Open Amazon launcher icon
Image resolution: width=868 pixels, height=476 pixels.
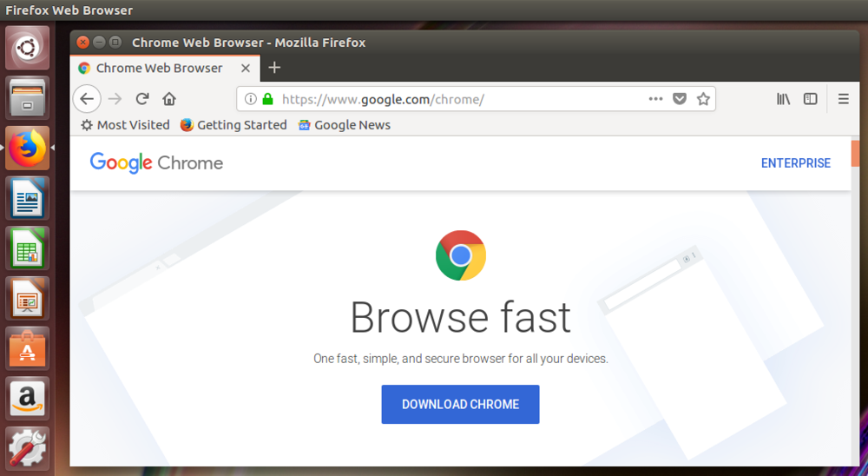pos(27,399)
